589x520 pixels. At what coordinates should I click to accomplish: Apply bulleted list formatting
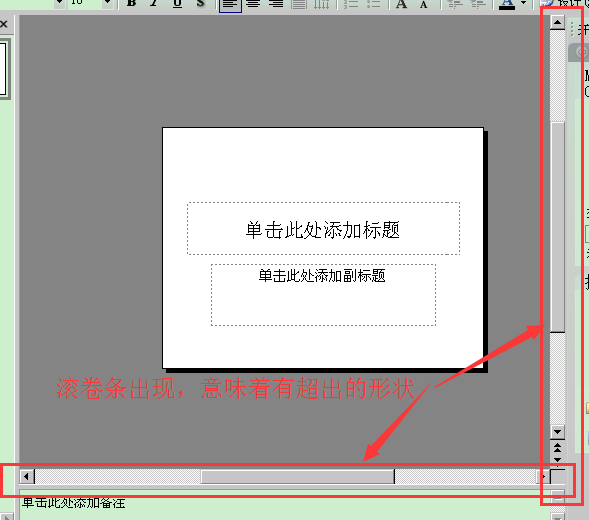tap(374, 4)
